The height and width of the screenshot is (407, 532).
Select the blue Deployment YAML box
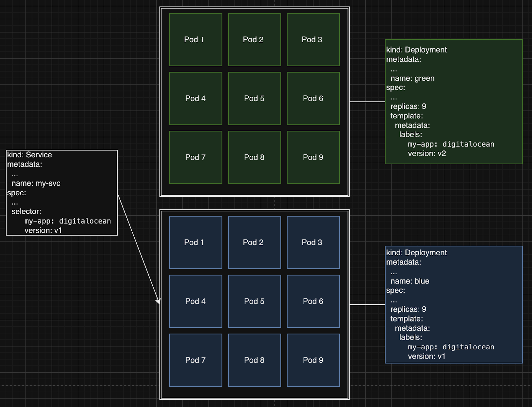coord(454,305)
